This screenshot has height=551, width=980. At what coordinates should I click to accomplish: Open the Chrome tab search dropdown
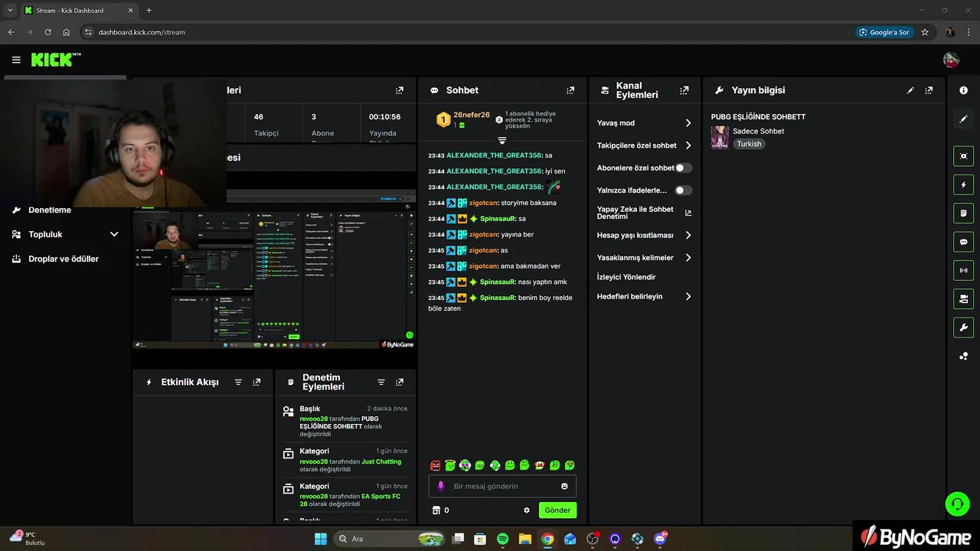(10, 11)
